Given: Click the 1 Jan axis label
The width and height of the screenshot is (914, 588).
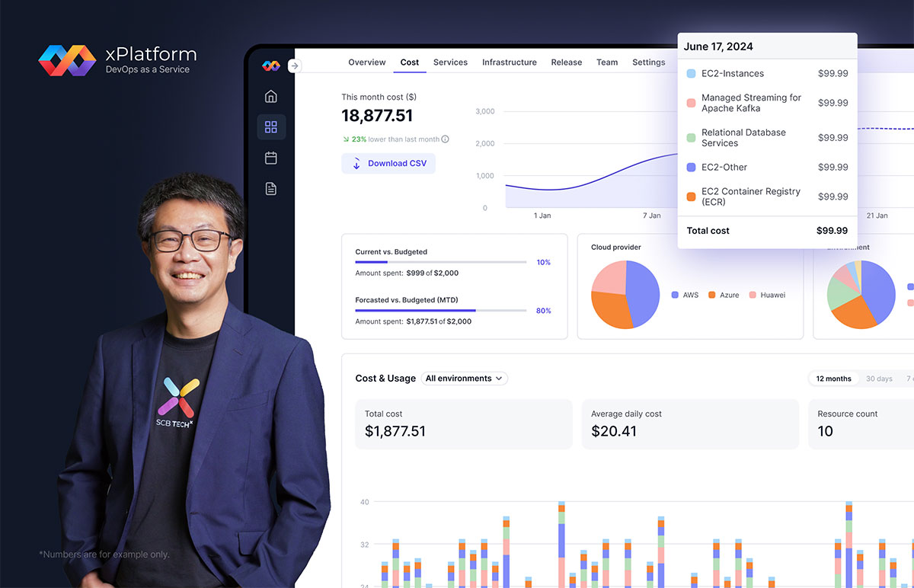Looking at the screenshot, I should point(542,216).
